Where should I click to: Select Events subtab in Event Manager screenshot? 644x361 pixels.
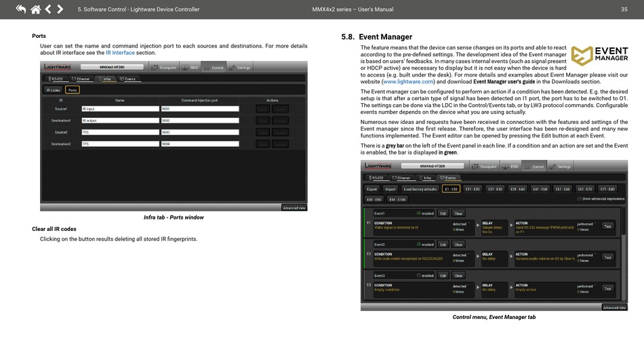448,178
